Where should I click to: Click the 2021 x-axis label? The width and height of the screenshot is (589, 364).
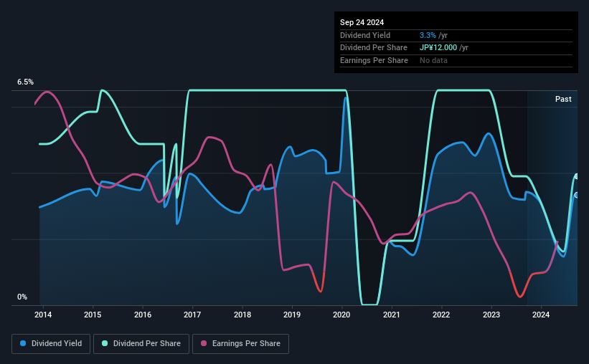[x=392, y=315]
